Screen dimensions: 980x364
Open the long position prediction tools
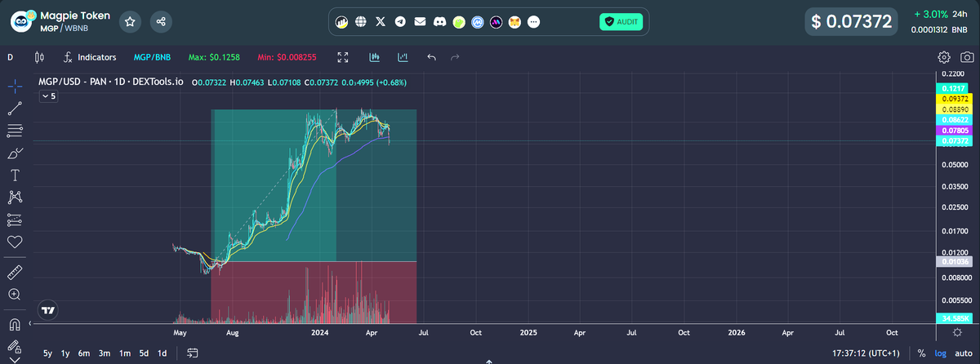click(x=15, y=220)
